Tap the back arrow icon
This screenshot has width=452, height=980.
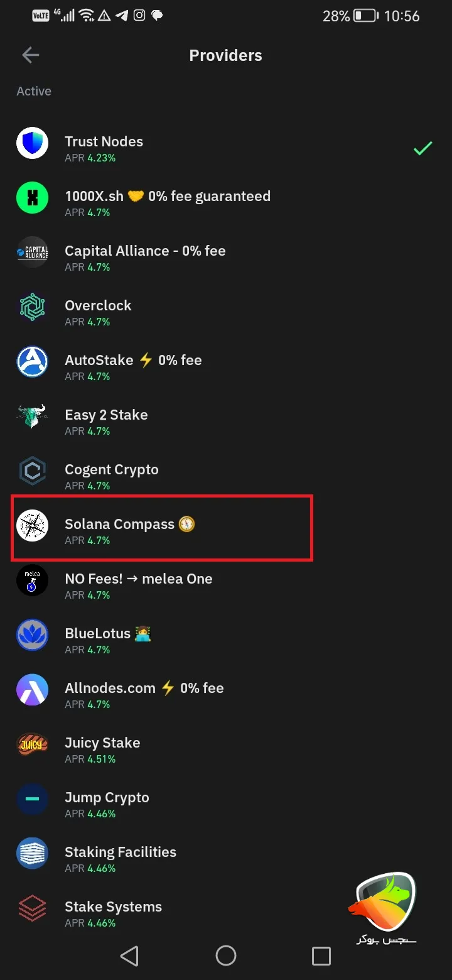[30, 55]
